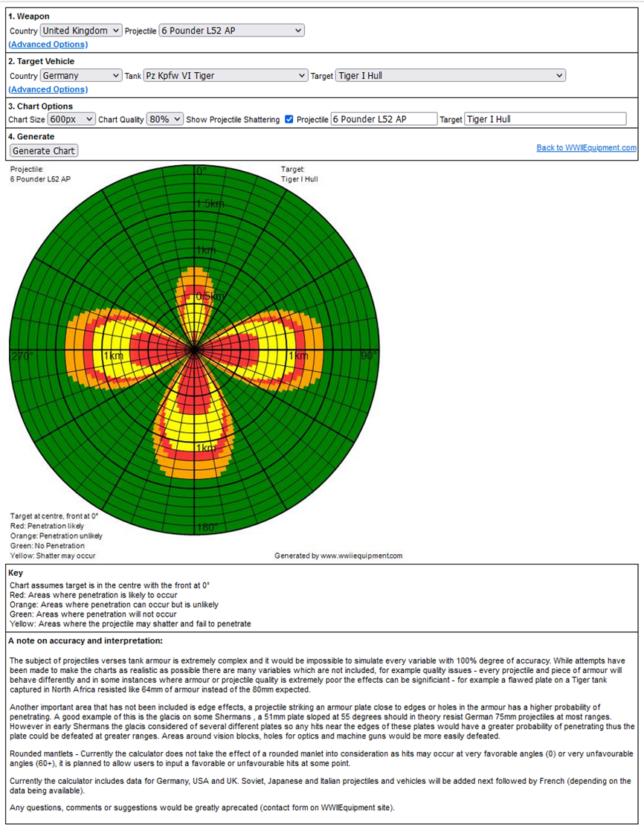This screenshot has height=836, width=644.
Task: Click Key line about Yellow shatter areas
Action: (x=130, y=624)
